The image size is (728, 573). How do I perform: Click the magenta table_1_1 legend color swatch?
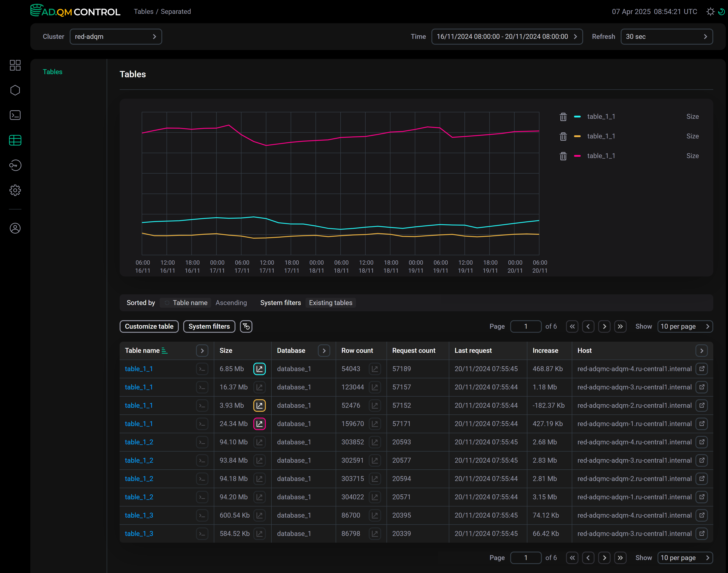pos(577,156)
